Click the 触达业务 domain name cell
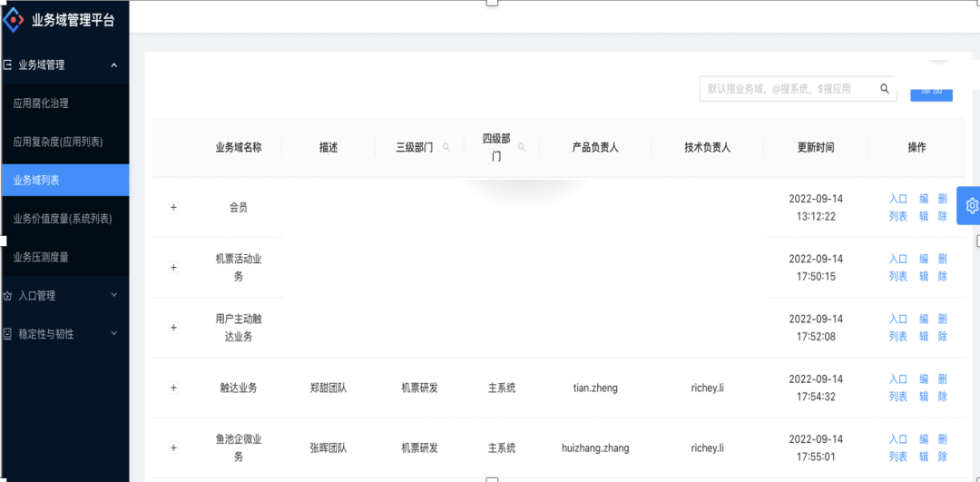 238,388
